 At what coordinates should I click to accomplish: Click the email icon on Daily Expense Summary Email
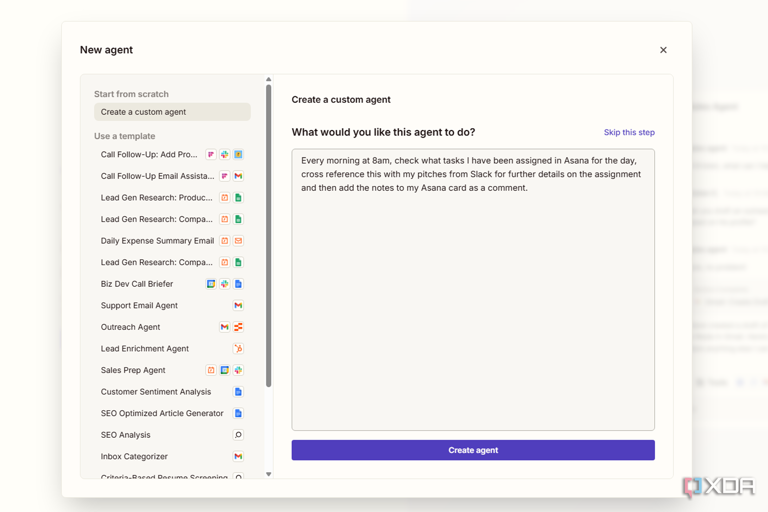click(x=238, y=241)
